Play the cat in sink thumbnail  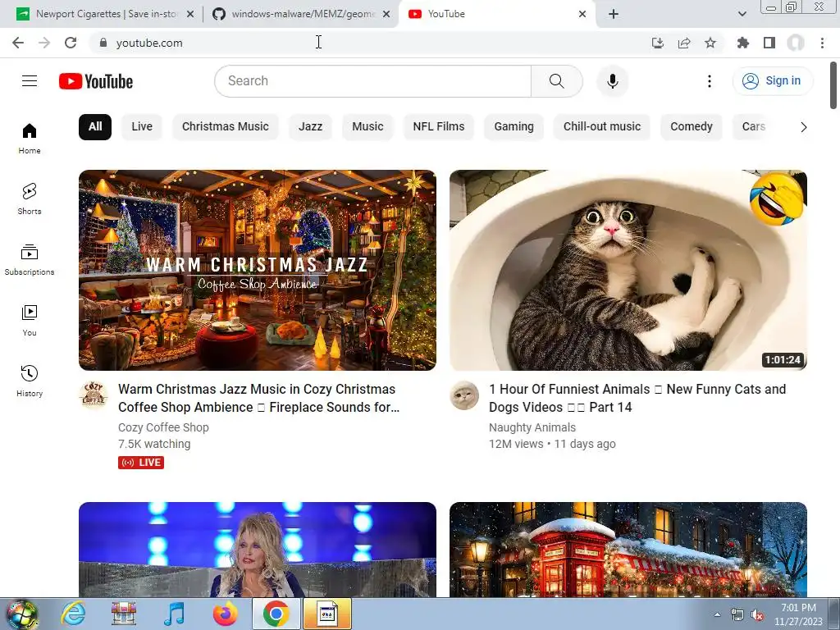628,270
